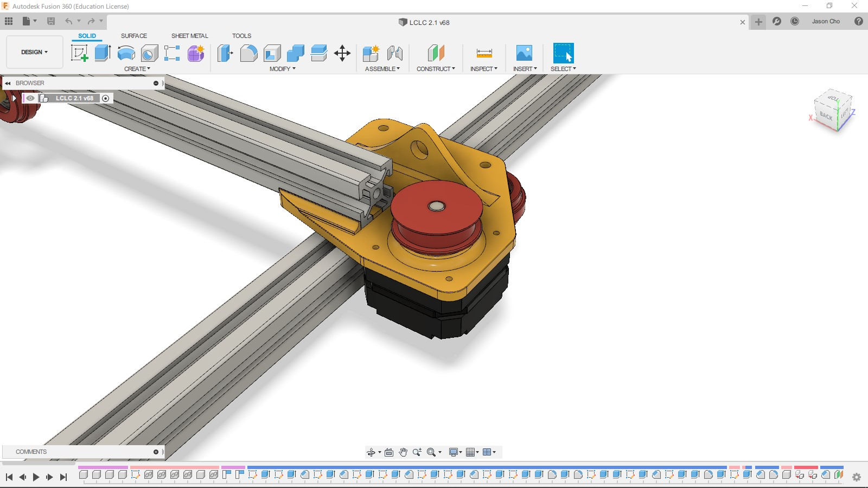Open the extensions icon beside new tab
The height and width of the screenshot is (488, 868).
click(777, 21)
